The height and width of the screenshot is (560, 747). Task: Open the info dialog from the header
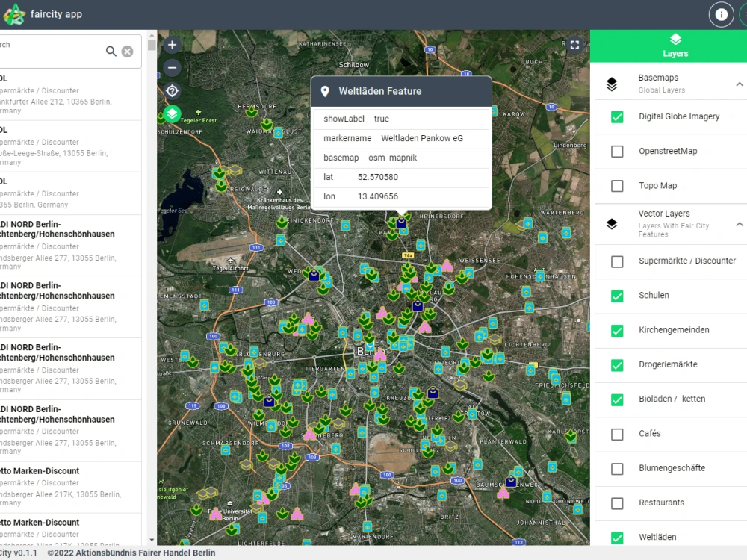coord(721,14)
